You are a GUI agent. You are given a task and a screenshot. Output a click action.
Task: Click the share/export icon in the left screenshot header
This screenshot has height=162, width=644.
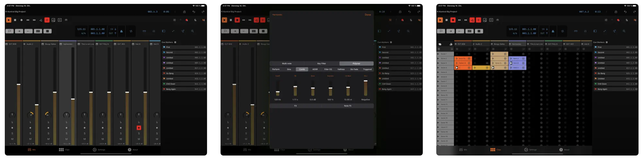(184, 12)
